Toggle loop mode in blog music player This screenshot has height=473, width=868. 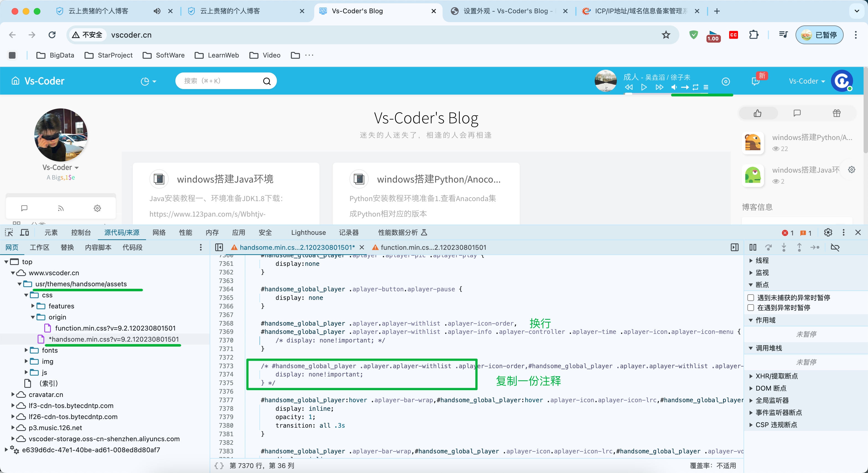[695, 87]
